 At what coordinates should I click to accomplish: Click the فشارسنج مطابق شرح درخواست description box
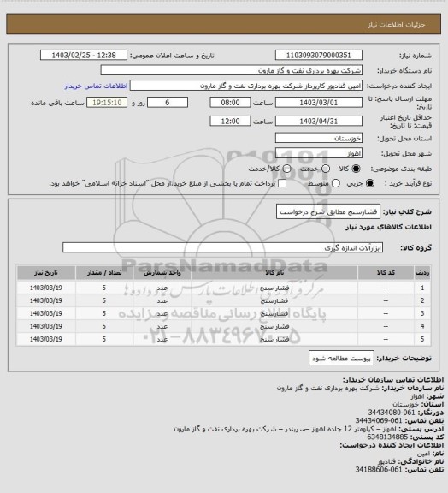point(328,212)
